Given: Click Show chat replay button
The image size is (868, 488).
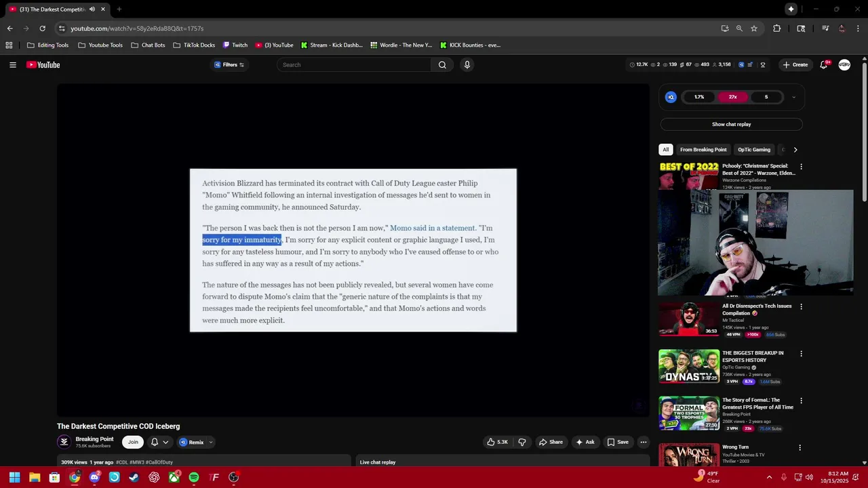Looking at the screenshot, I should 731,125.
